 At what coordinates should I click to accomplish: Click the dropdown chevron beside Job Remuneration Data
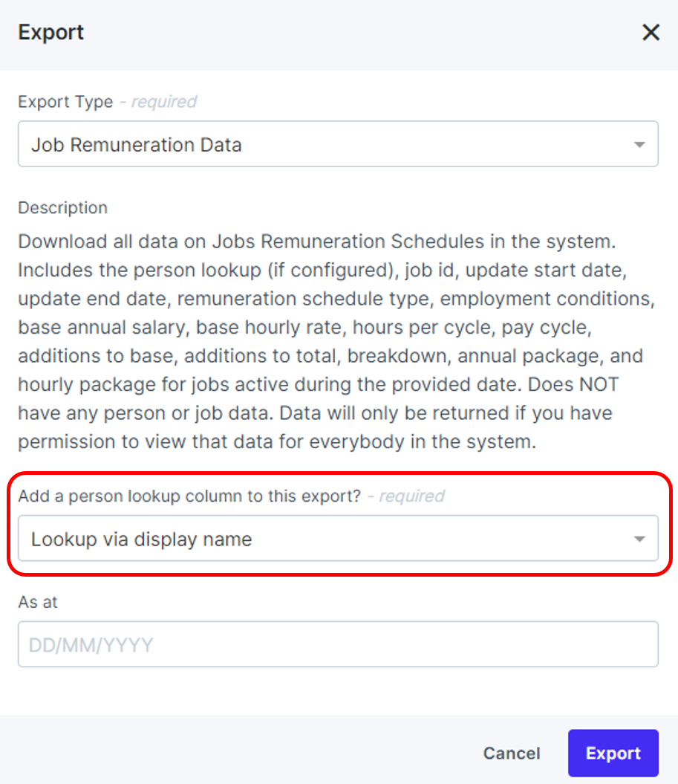pos(639,144)
